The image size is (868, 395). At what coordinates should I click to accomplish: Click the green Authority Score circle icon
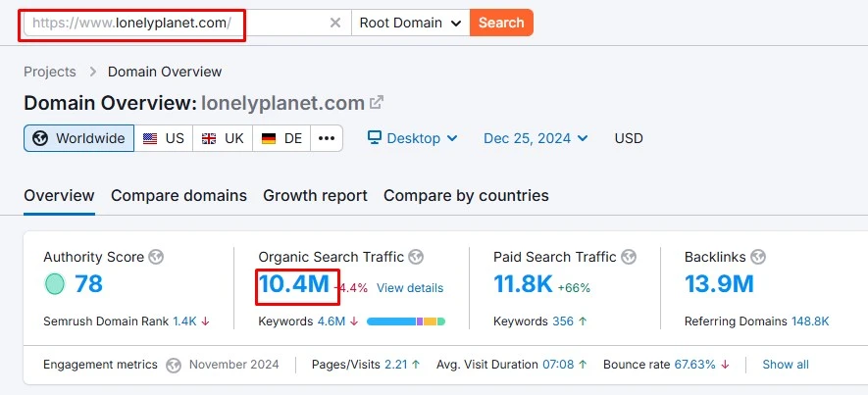pyautogui.click(x=55, y=285)
